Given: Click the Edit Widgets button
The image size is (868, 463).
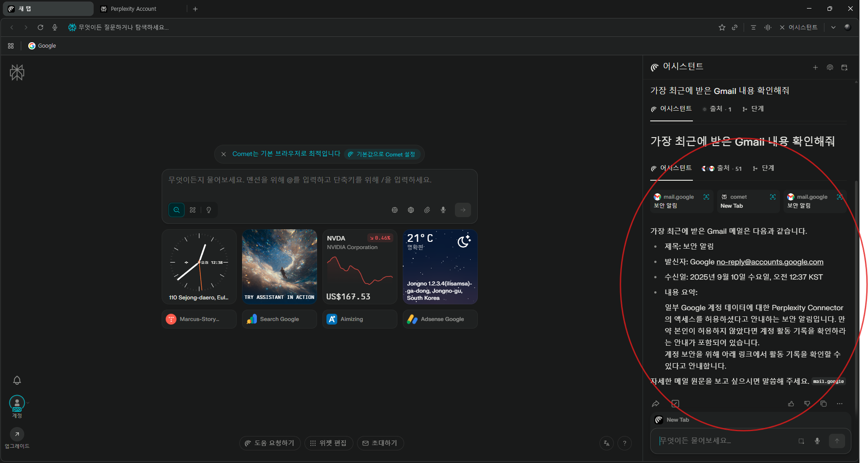Looking at the screenshot, I should 329,443.
